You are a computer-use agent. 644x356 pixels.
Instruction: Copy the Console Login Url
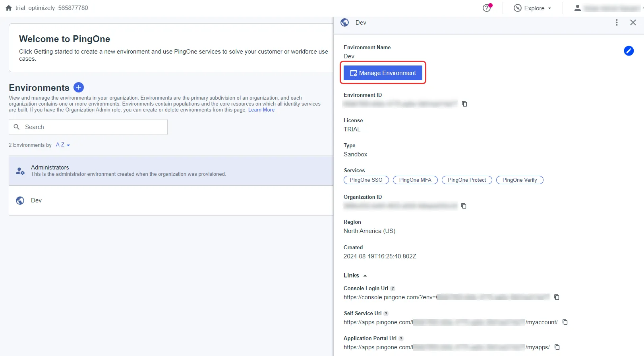coord(557,297)
